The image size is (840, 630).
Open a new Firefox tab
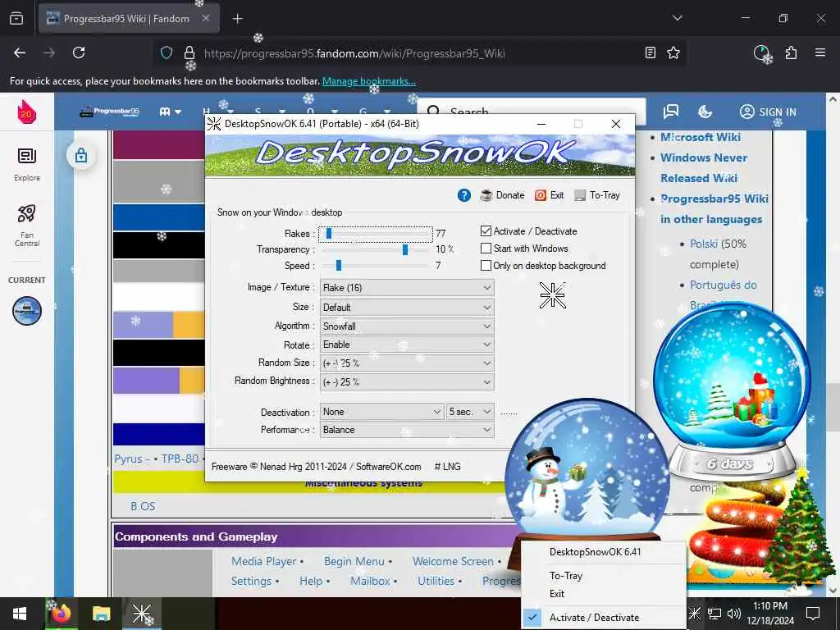coord(237,19)
